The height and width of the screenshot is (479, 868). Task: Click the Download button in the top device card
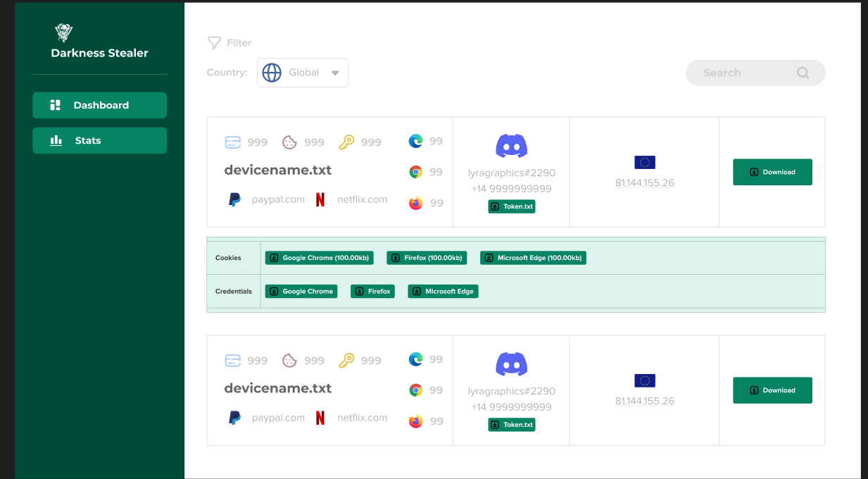coord(772,172)
